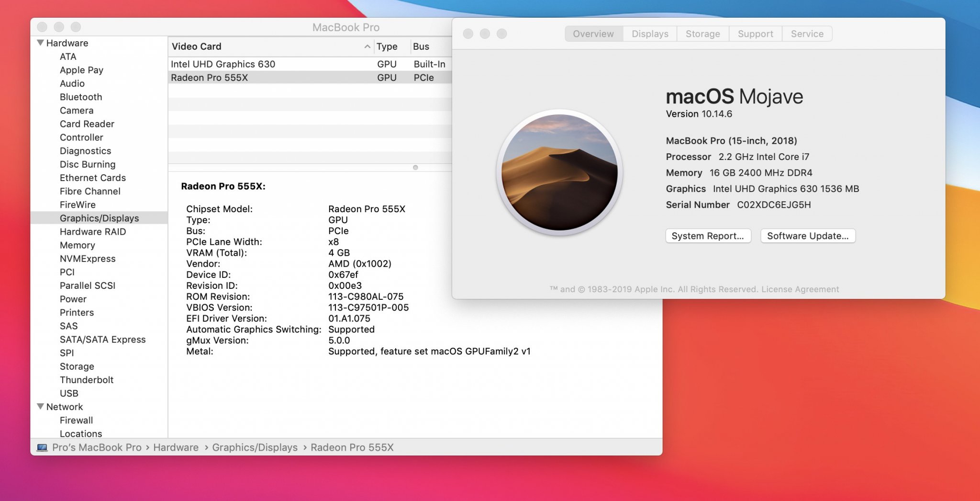The height and width of the screenshot is (501, 980).
Task: Open Thunderbolt in the sidebar list
Action: (x=87, y=380)
